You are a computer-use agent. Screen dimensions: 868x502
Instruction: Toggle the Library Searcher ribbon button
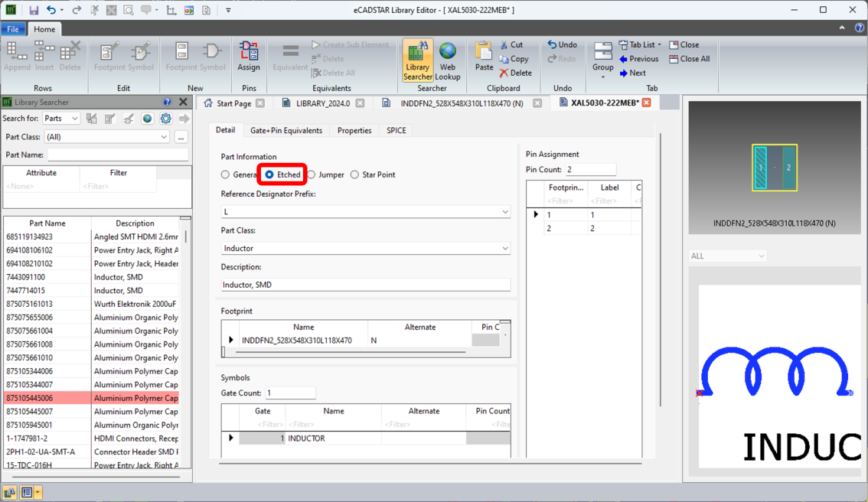417,60
